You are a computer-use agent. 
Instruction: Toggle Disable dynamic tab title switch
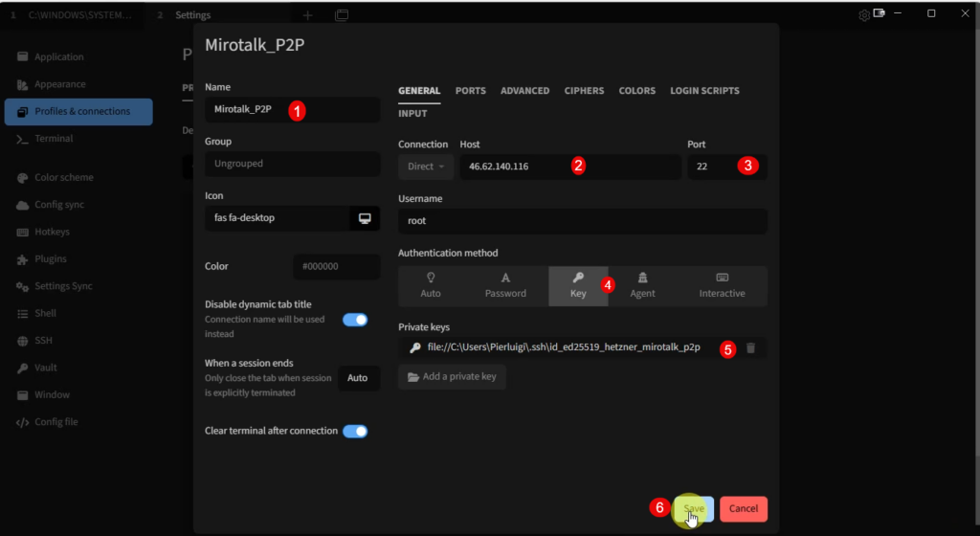355,320
